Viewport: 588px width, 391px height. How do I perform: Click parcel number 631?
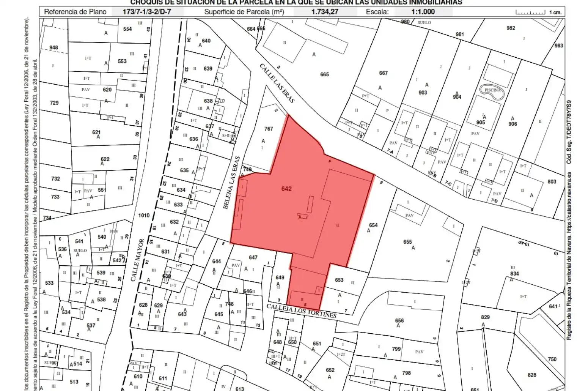pyautogui.click(x=165, y=251)
